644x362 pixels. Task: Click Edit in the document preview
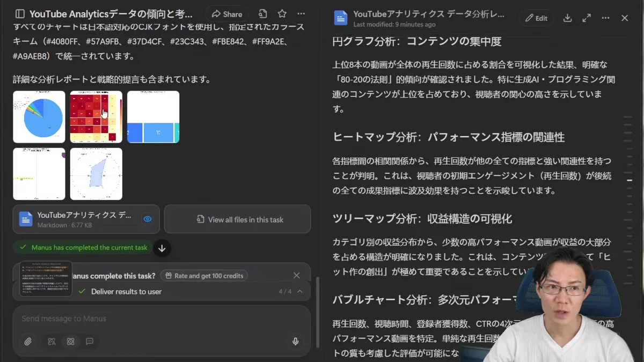[537, 18]
